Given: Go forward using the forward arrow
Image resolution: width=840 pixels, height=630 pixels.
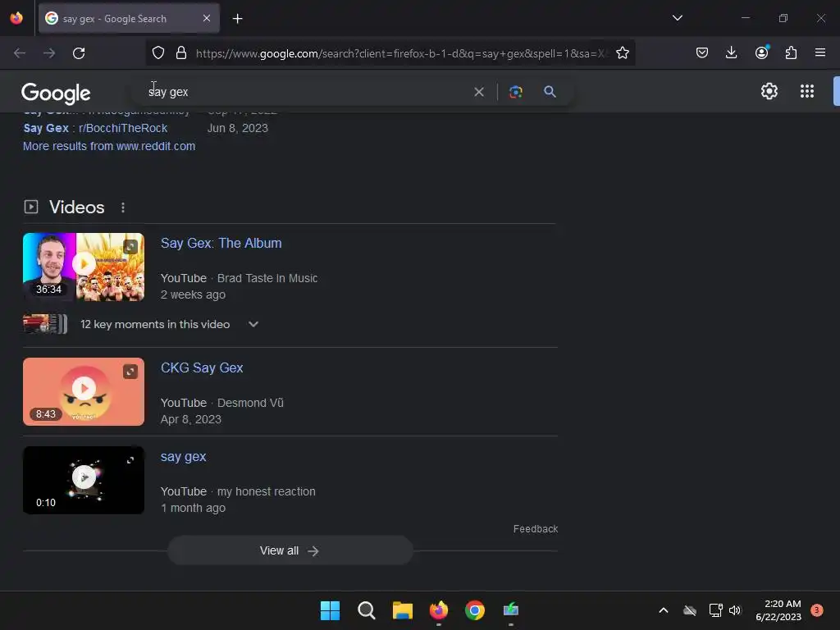Looking at the screenshot, I should [x=49, y=53].
